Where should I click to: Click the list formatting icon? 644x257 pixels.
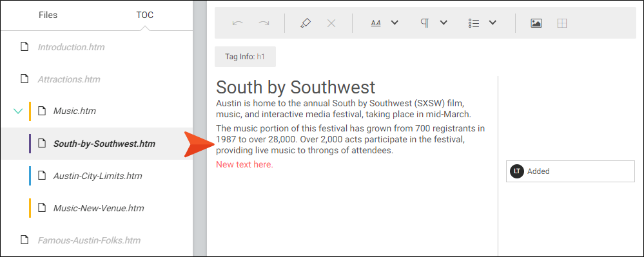474,23
